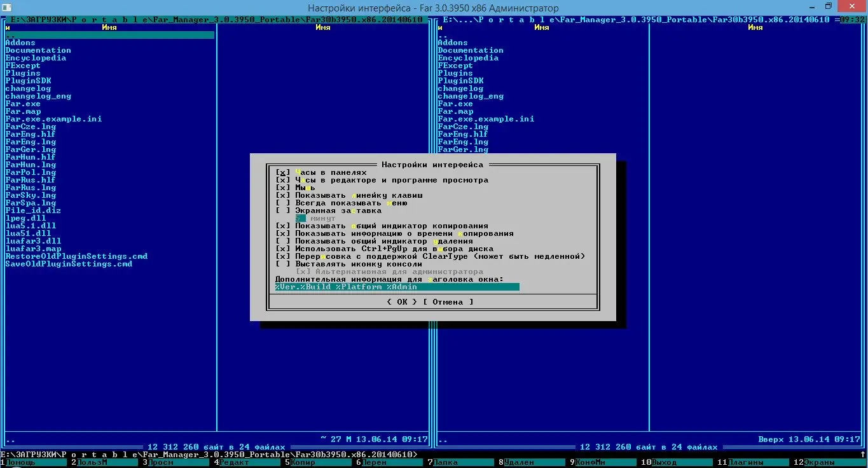Select 'luafar3.map' in the left panel
The image size is (868, 468).
[x=33, y=249]
